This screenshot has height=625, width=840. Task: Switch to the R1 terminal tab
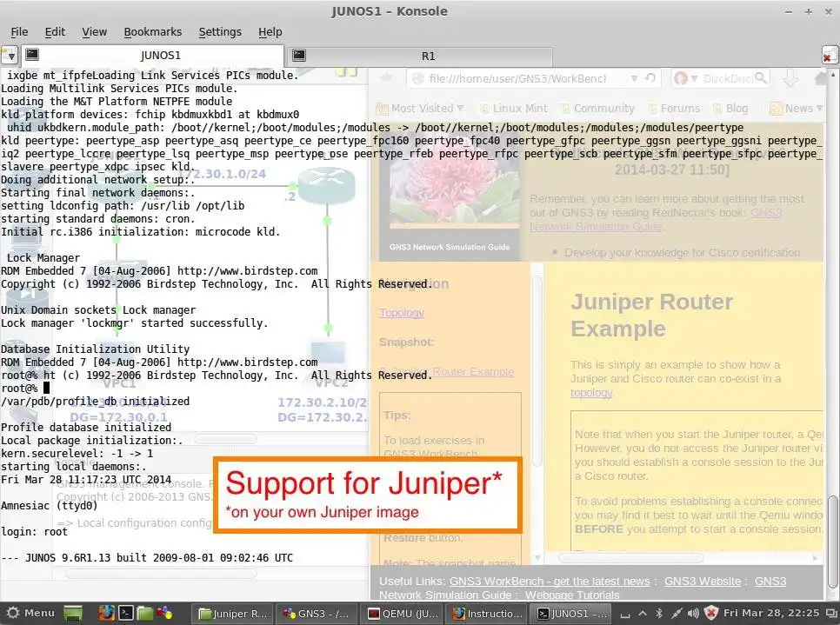(x=421, y=56)
